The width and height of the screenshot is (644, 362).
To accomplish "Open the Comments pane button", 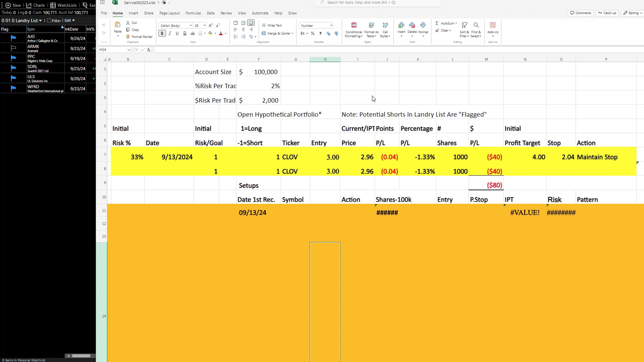I will (581, 13).
